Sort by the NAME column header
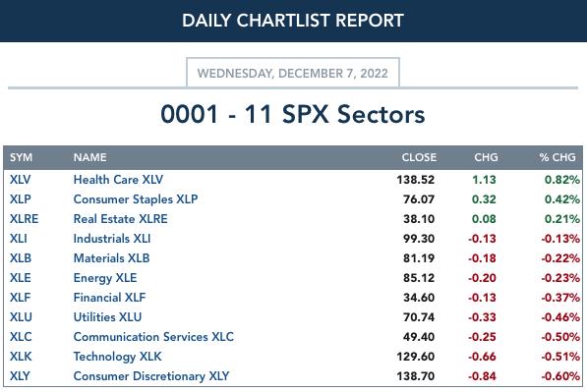Image resolution: width=587 pixels, height=392 pixels. point(89,157)
